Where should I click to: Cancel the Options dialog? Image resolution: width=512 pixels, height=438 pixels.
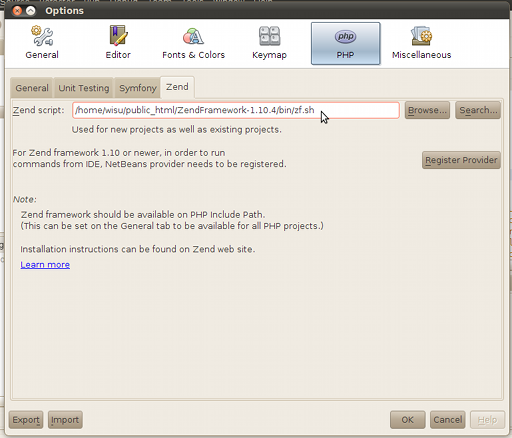[448, 420]
